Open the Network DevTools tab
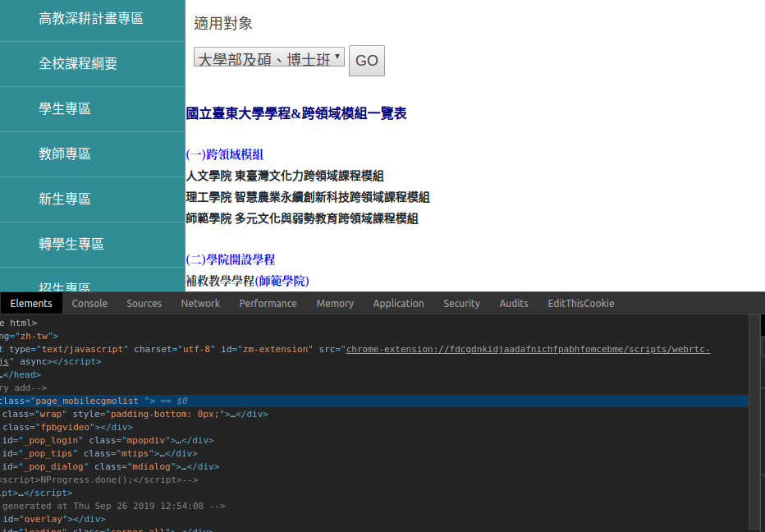This screenshot has width=765, height=532. (x=200, y=304)
